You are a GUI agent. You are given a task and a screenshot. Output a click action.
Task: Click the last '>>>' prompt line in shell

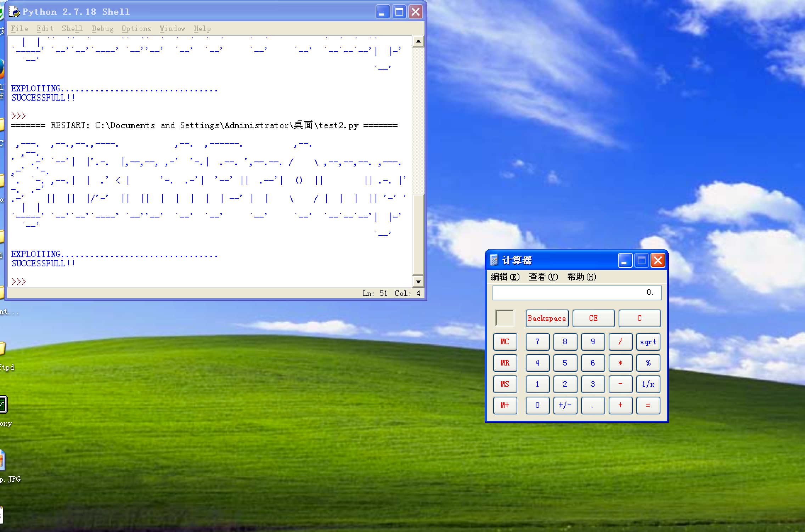pyautogui.click(x=18, y=282)
